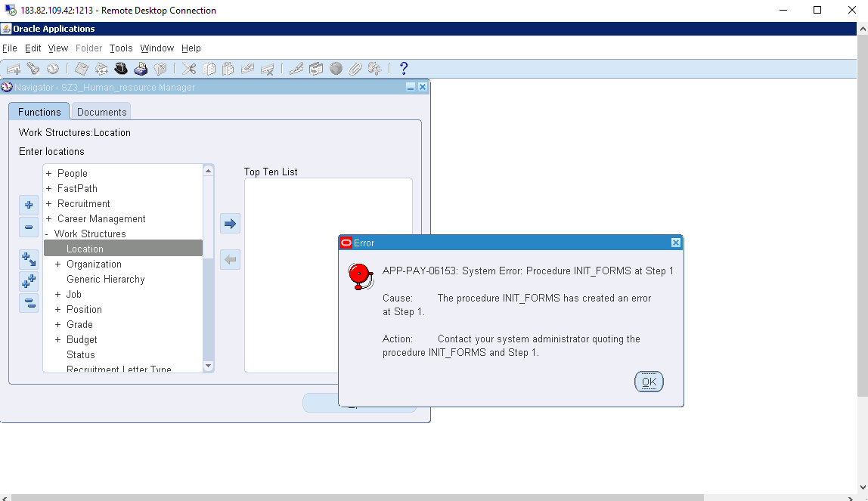
Task: Click the Find flashlight toolbar icon
Action: (33, 69)
